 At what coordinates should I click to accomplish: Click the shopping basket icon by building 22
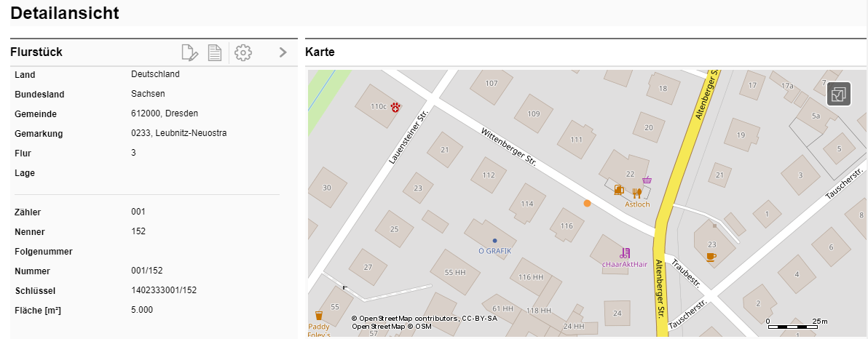pyautogui.click(x=647, y=180)
